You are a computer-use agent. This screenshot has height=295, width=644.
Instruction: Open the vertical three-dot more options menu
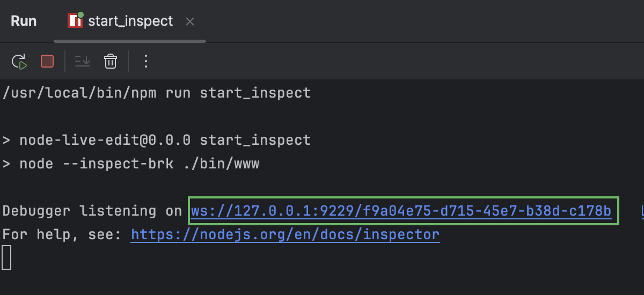pyautogui.click(x=145, y=62)
